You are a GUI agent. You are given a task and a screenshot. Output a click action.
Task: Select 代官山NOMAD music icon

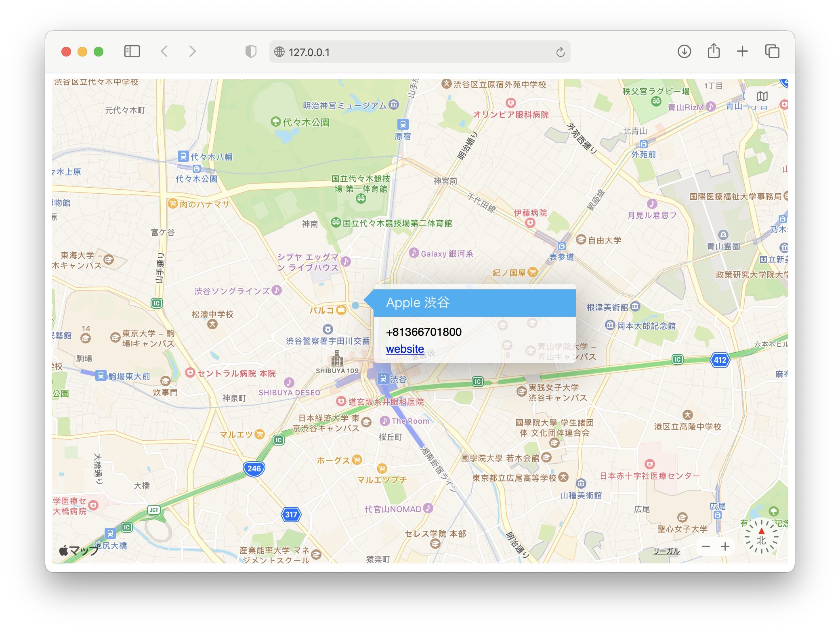tap(428, 508)
